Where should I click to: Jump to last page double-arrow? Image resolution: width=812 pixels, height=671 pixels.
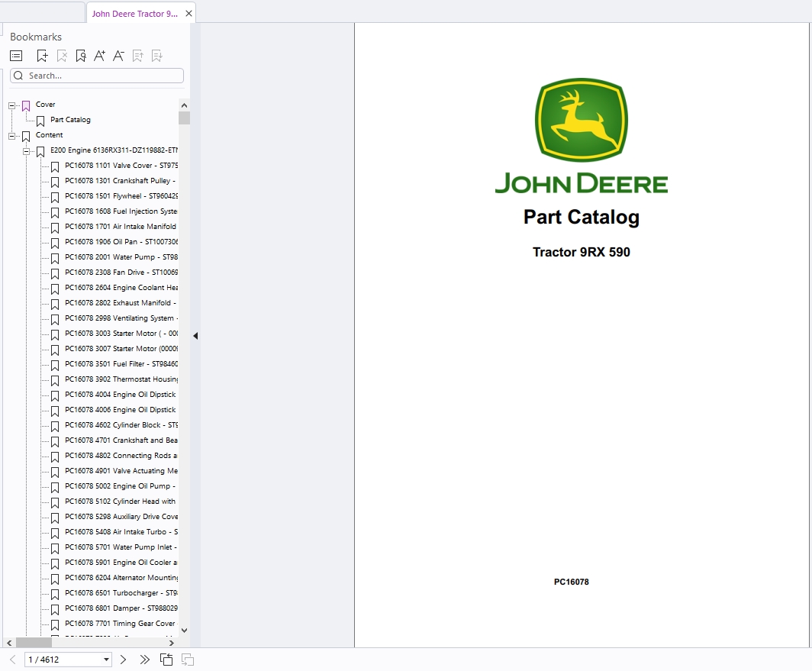[144, 660]
